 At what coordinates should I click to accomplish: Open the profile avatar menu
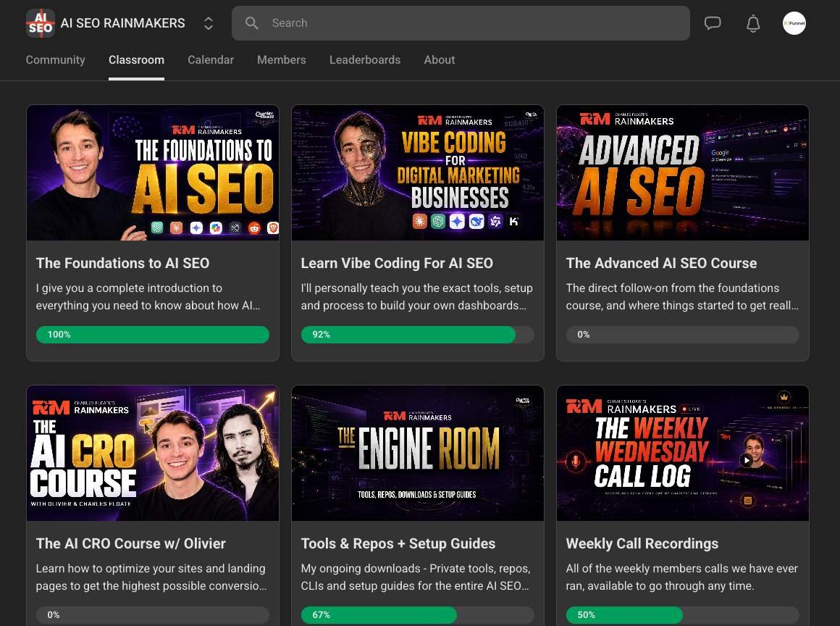pyautogui.click(x=794, y=23)
